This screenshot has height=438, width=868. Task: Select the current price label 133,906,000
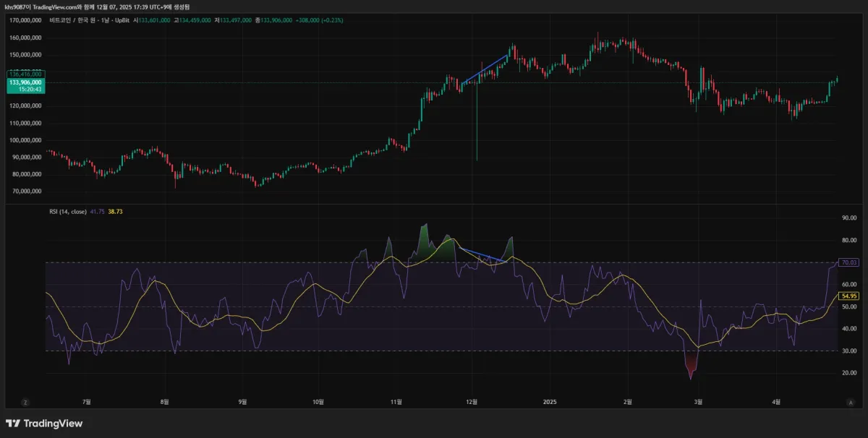[x=25, y=82]
